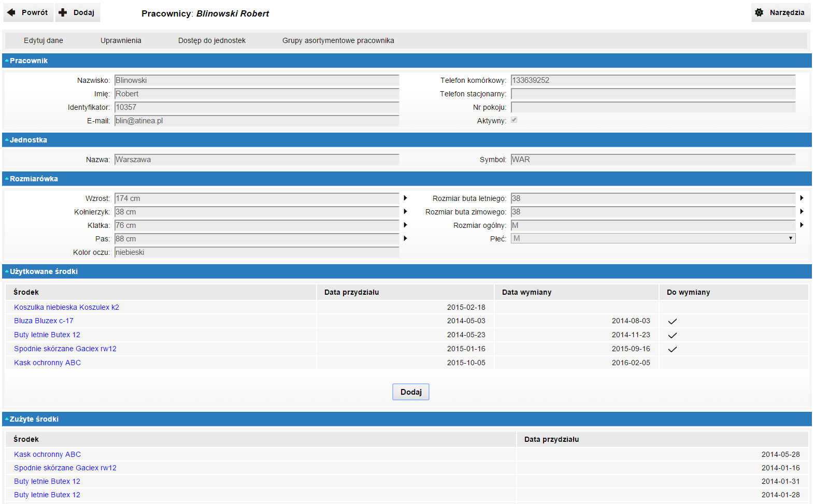Collapse the Pracownik section
Image resolution: width=814 pixels, height=504 pixels.
[x=7, y=61]
